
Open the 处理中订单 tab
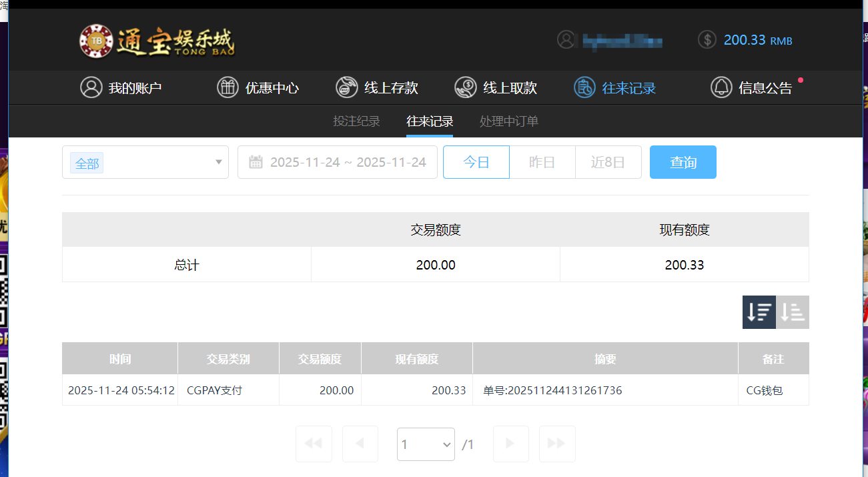pyautogui.click(x=508, y=121)
